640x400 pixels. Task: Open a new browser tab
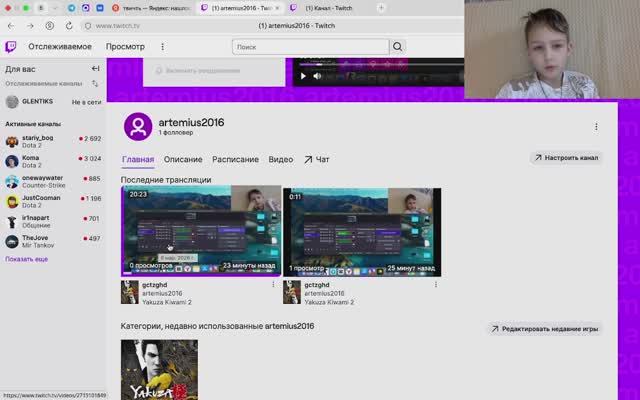tap(381, 8)
